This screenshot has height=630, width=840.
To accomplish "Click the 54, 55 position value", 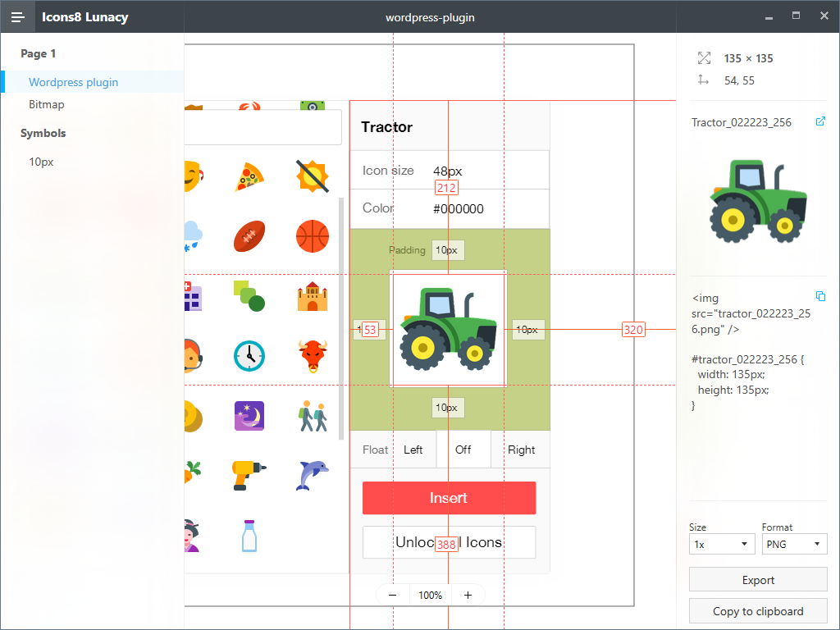I will [739, 80].
